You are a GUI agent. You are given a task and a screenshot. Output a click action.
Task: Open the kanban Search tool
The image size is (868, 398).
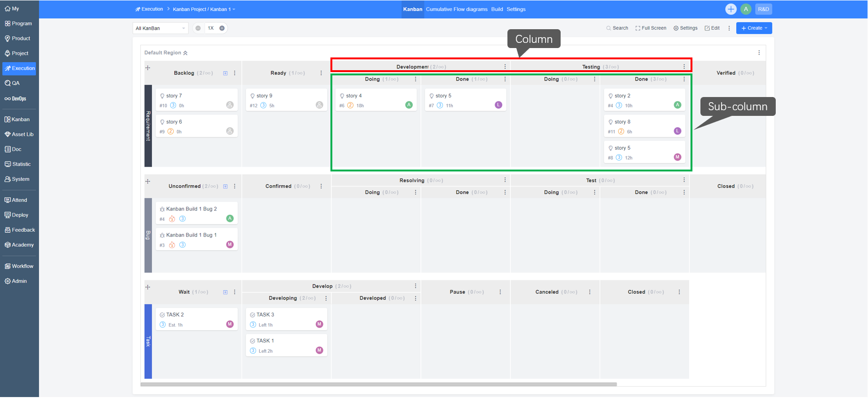[x=617, y=28]
